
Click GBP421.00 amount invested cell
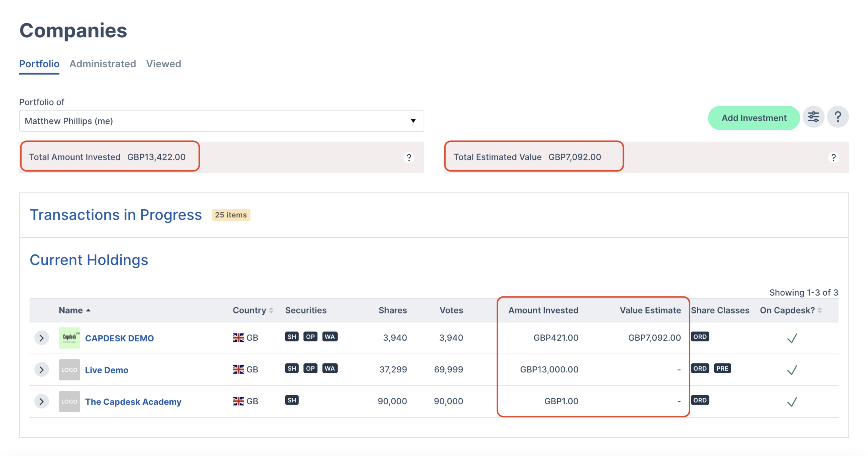click(556, 338)
